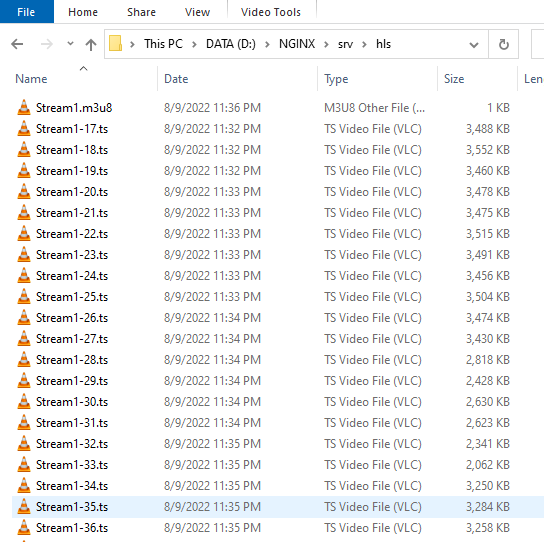Viewport: 544px width, 542px height.
Task: Open the File menu tab
Action: point(26,12)
